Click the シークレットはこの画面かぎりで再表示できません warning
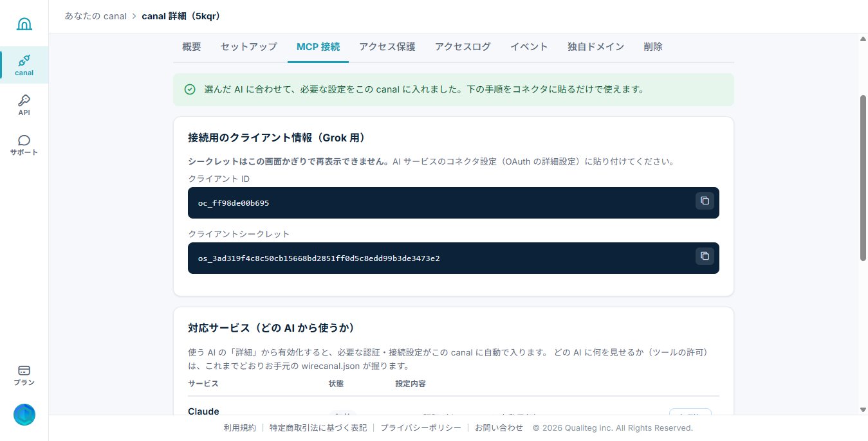Screen dimensions: 868x441 pos(288,162)
